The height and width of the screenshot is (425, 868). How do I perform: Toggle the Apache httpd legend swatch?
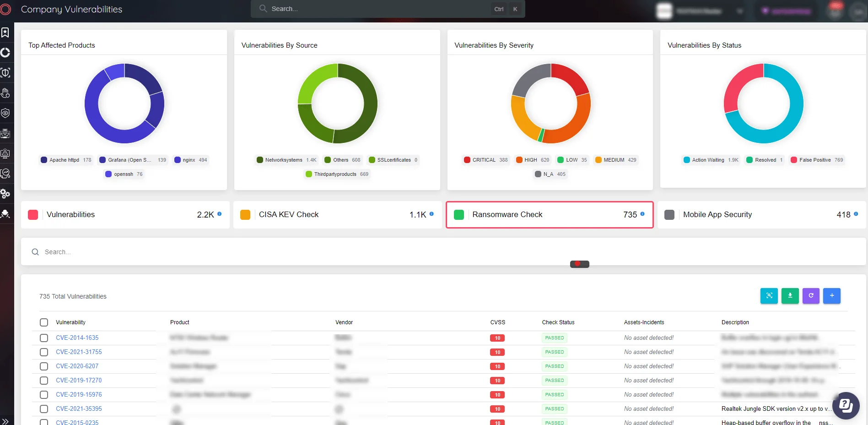tap(44, 160)
